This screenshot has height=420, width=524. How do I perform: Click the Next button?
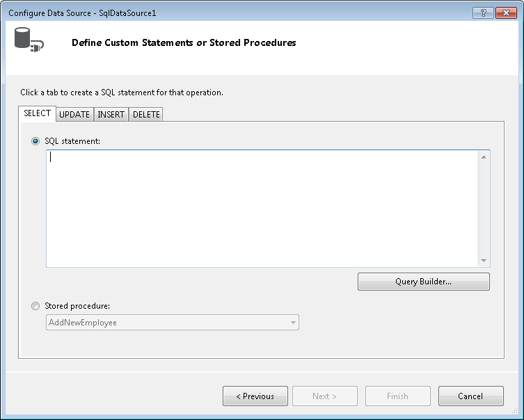(x=324, y=396)
